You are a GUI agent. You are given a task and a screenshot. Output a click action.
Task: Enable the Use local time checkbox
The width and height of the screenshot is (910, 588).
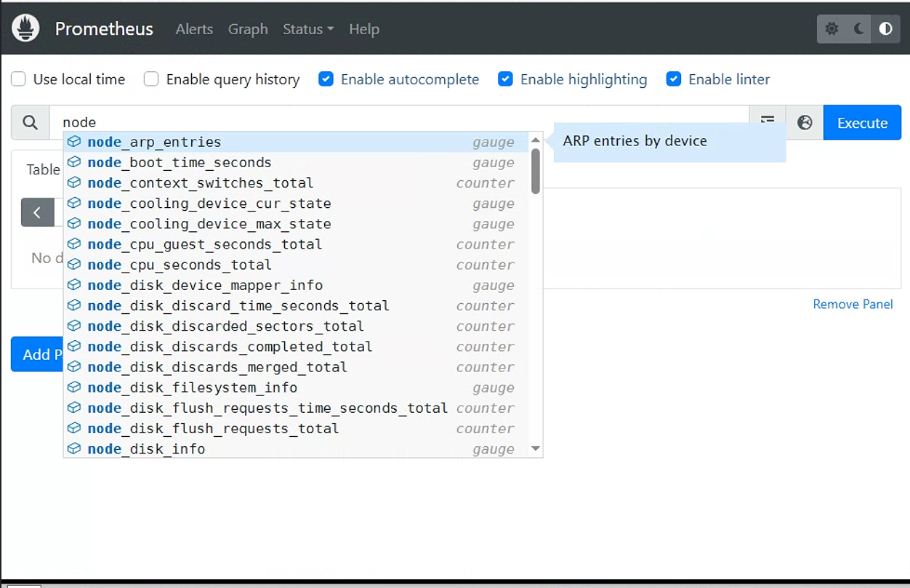pyautogui.click(x=18, y=79)
